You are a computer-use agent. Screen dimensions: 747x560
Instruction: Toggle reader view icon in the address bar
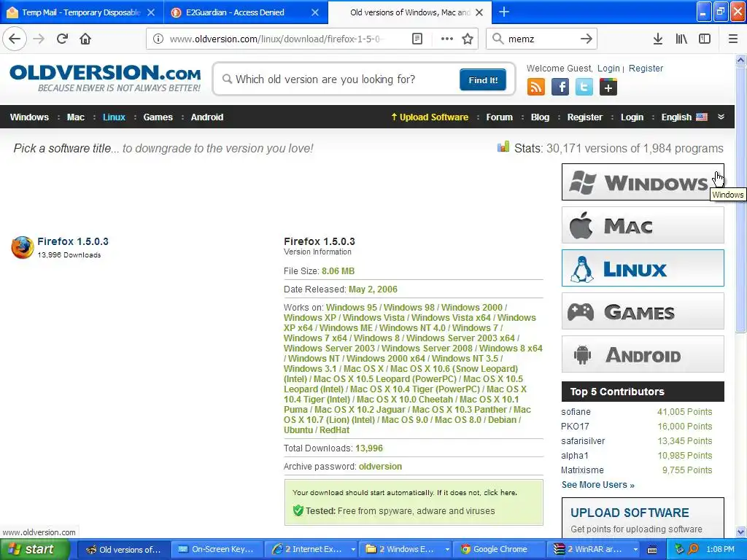pos(417,39)
